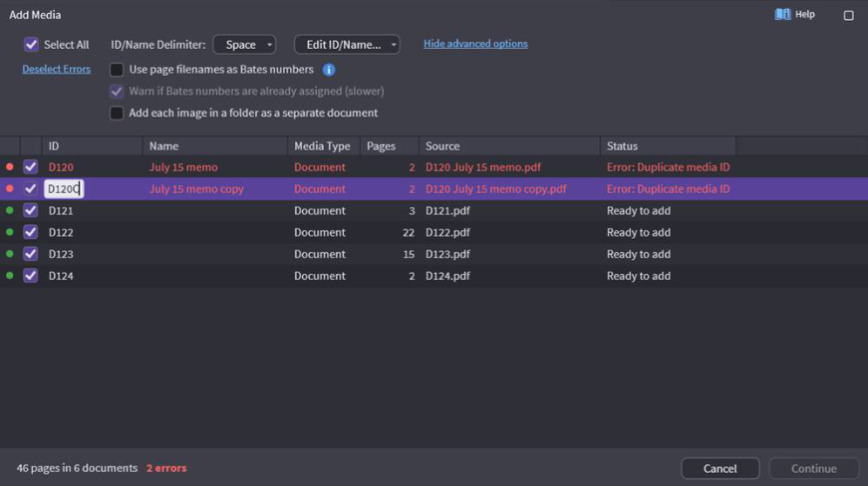Click the red D120 ID cell
Screen dimensions: 868x486
tap(61, 167)
